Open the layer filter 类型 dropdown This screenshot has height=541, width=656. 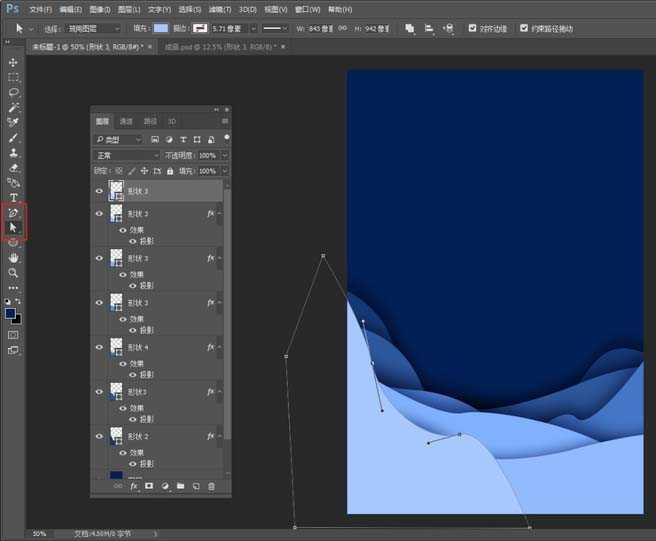(120, 140)
